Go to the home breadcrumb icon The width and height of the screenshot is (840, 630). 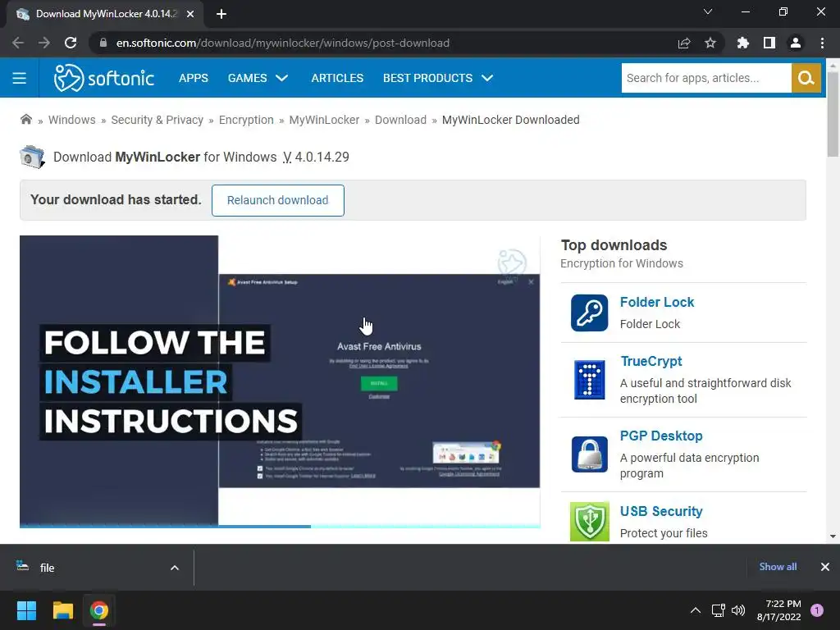coord(25,120)
